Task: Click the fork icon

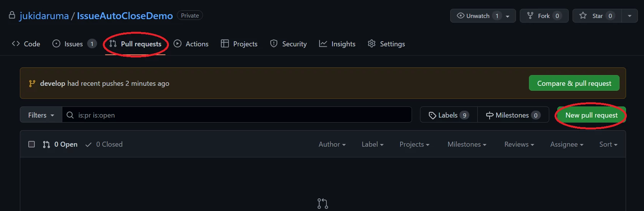Action: pos(530,16)
